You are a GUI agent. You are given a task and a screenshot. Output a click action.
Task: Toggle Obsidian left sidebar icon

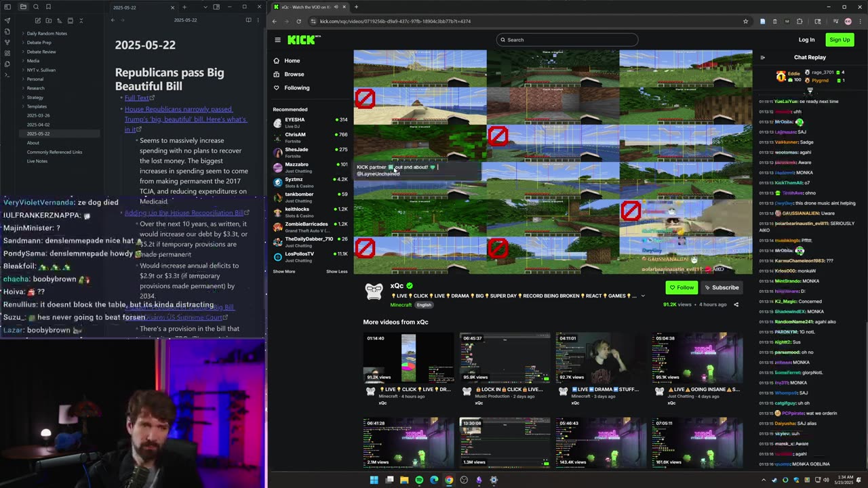click(x=7, y=7)
